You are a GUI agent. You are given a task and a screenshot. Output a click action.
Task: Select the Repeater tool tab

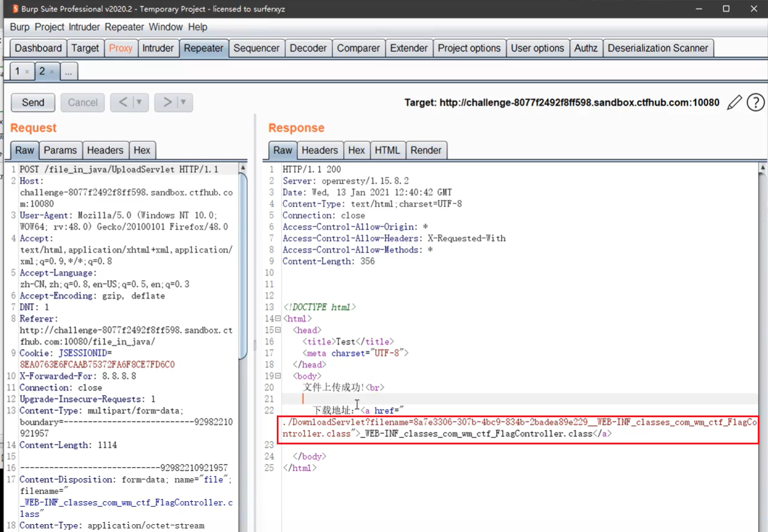click(204, 48)
